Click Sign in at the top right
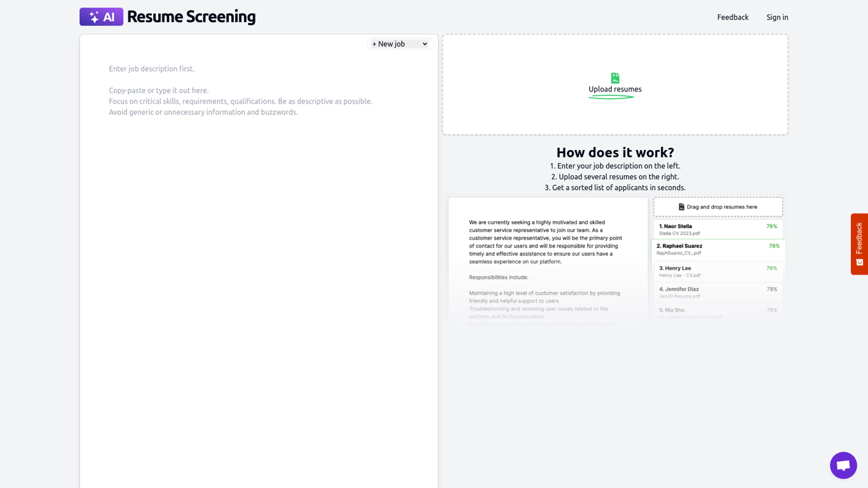868x488 pixels. (777, 17)
